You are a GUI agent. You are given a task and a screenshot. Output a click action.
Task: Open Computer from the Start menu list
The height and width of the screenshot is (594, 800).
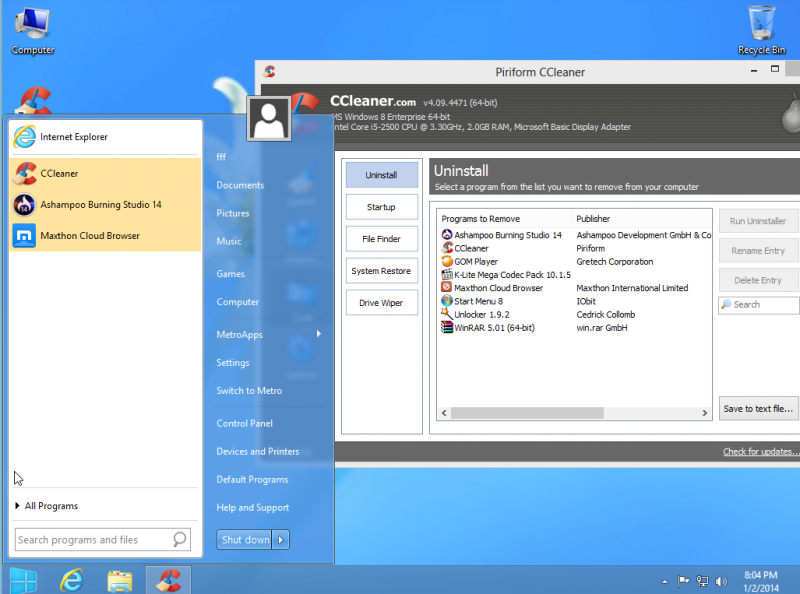[237, 302]
